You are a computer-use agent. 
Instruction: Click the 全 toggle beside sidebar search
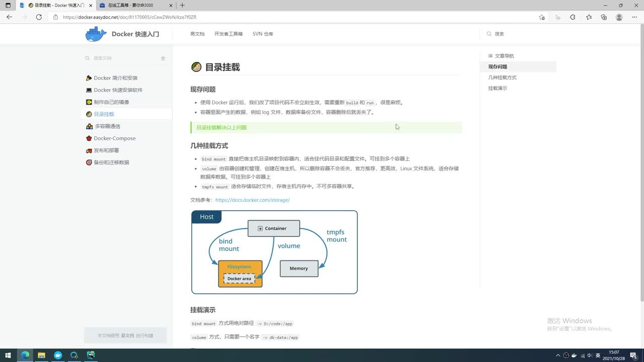pyautogui.click(x=163, y=58)
